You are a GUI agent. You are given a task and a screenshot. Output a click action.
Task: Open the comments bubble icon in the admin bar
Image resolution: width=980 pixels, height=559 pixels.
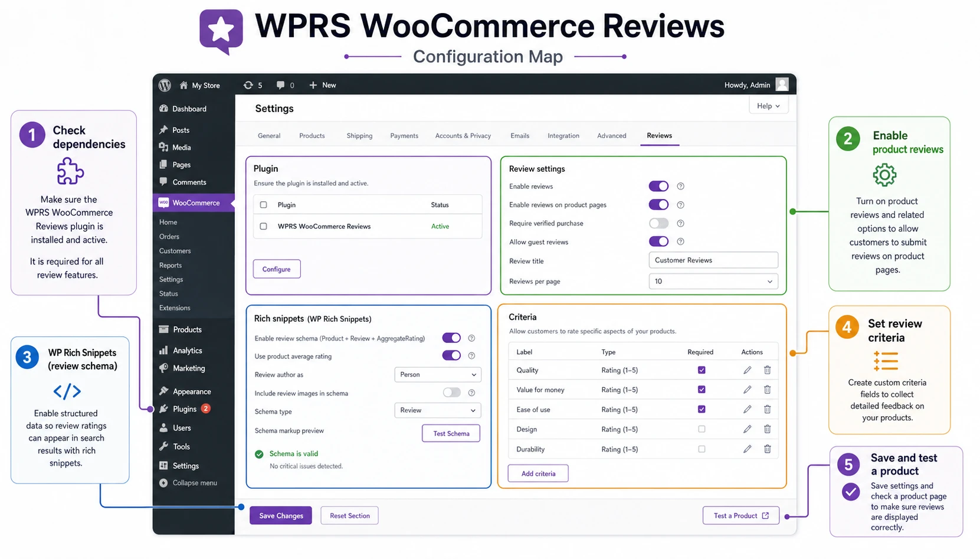(x=281, y=85)
